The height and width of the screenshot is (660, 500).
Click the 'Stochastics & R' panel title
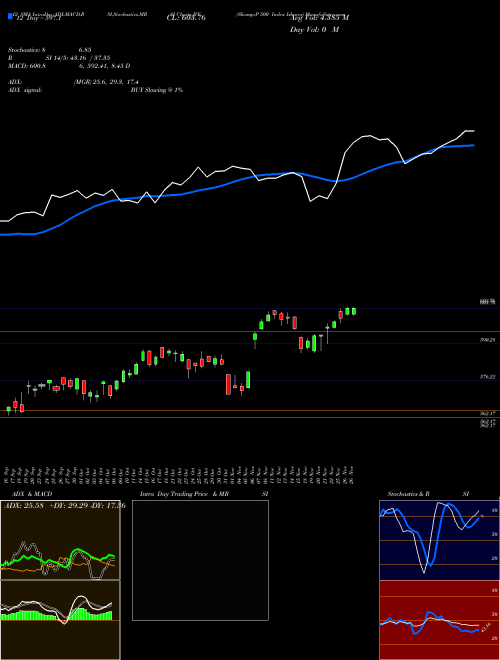point(409,494)
